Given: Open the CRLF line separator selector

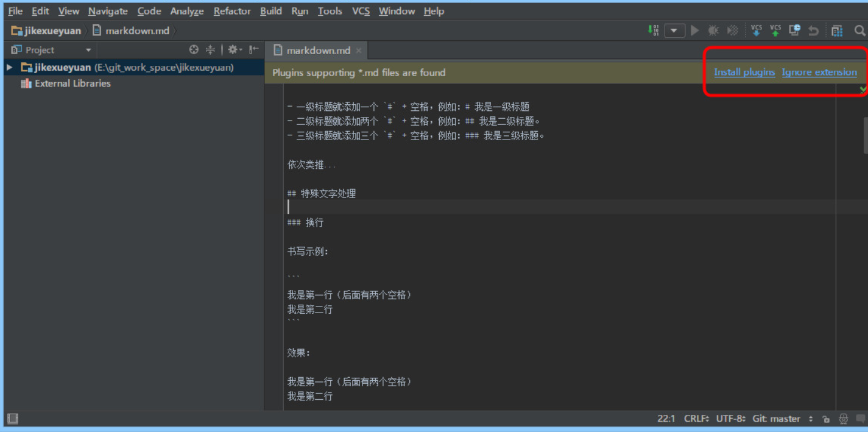Looking at the screenshot, I should tap(696, 419).
